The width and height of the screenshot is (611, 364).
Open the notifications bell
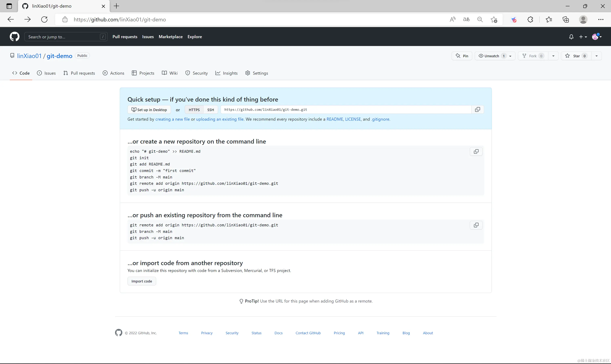pyautogui.click(x=571, y=37)
